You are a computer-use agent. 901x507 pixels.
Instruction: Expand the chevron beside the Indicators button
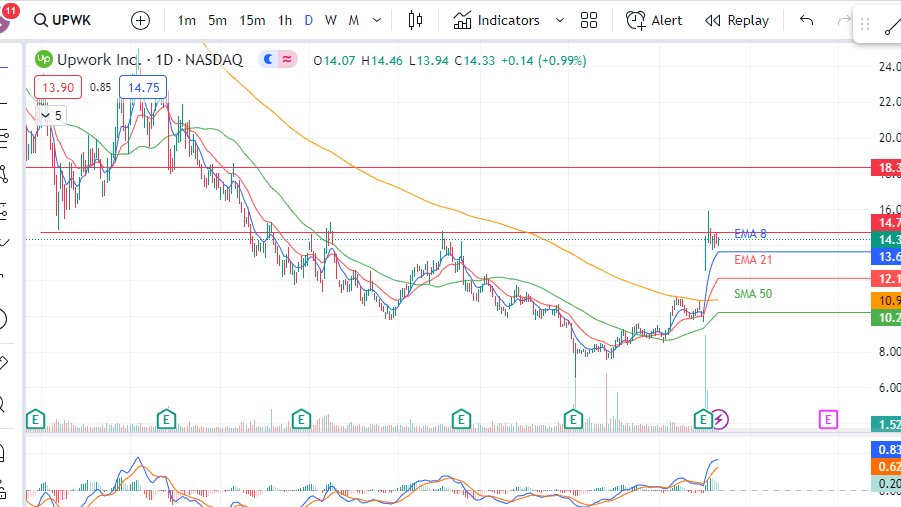point(560,21)
